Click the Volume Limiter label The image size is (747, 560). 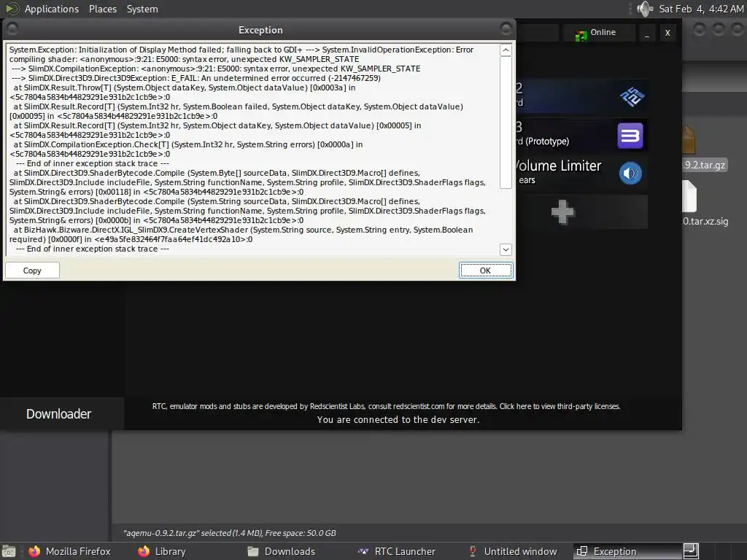click(x=557, y=166)
